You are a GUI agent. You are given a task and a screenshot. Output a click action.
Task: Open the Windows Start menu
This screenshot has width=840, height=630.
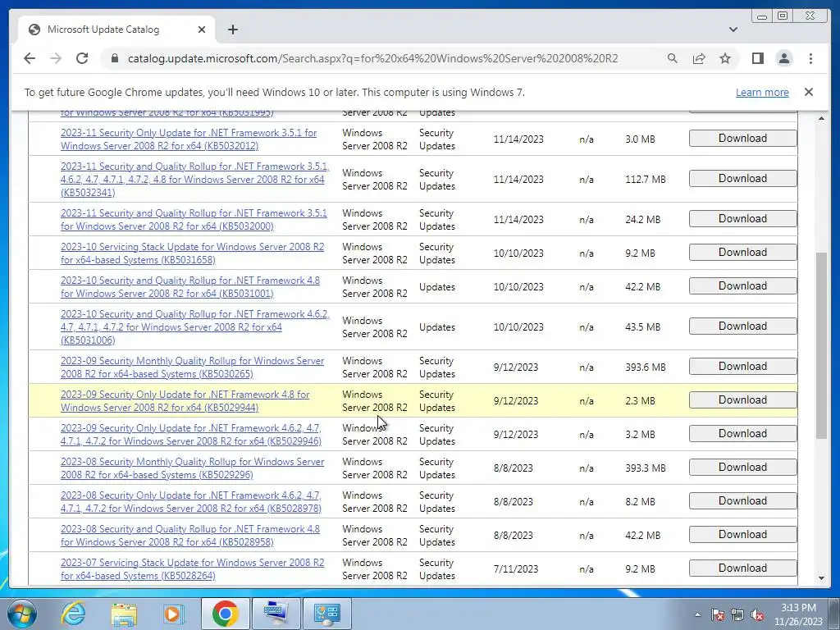coord(21,614)
